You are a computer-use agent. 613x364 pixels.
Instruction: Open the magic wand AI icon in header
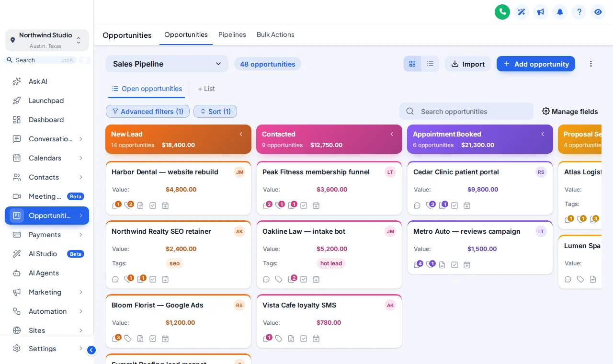(522, 12)
